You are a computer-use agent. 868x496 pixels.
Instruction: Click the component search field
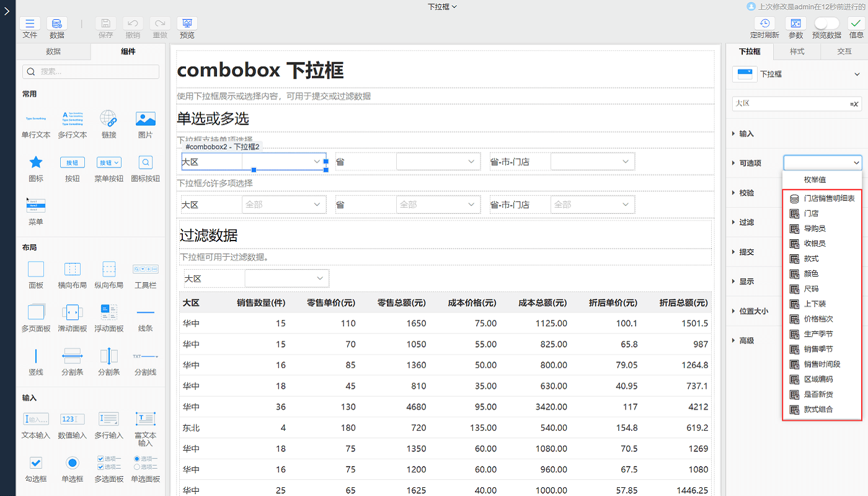point(91,72)
